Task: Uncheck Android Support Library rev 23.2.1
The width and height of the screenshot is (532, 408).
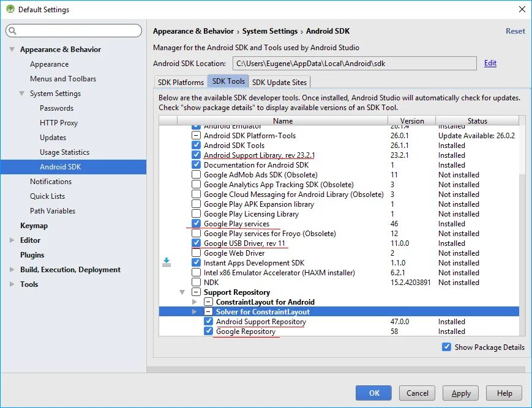Action: (x=196, y=155)
